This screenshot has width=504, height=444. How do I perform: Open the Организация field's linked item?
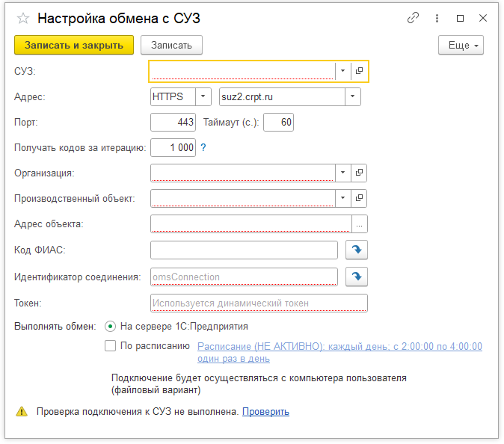[x=359, y=173]
